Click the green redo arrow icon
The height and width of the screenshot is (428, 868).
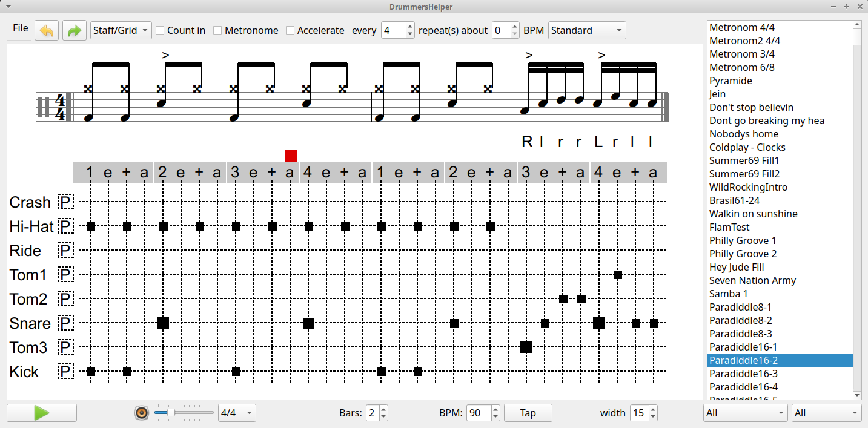point(75,30)
